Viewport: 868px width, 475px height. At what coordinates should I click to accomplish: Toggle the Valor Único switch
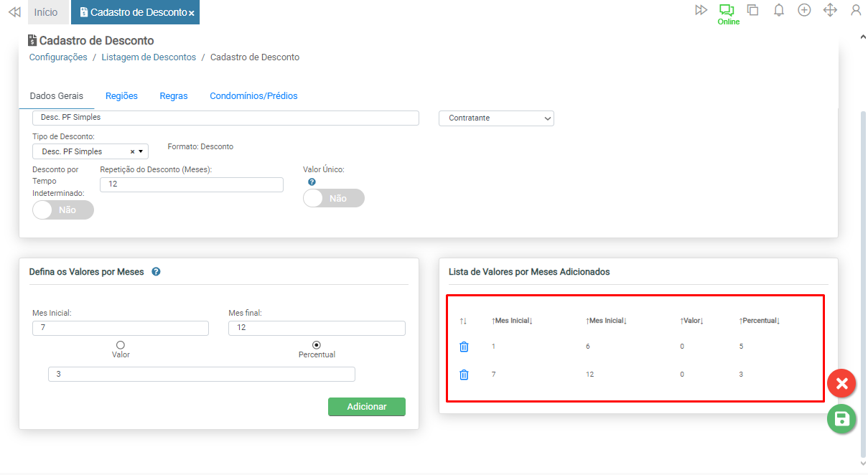(x=334, y=199)
